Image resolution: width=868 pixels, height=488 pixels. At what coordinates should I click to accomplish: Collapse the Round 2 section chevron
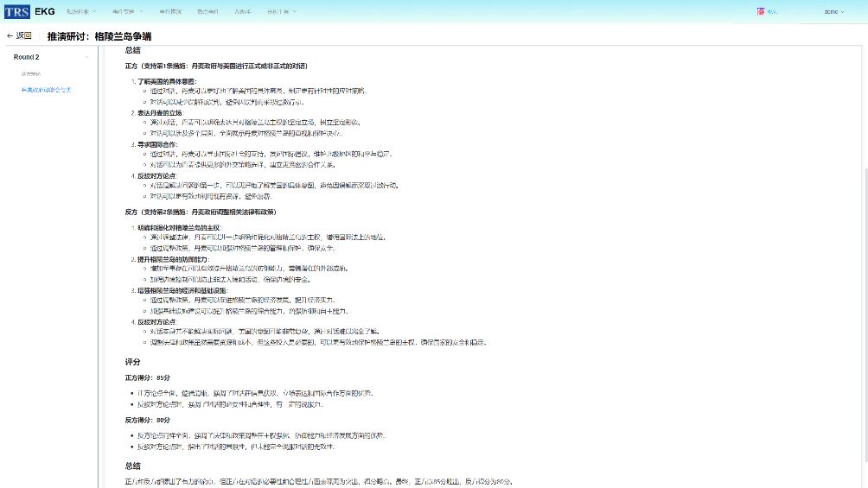86,57
